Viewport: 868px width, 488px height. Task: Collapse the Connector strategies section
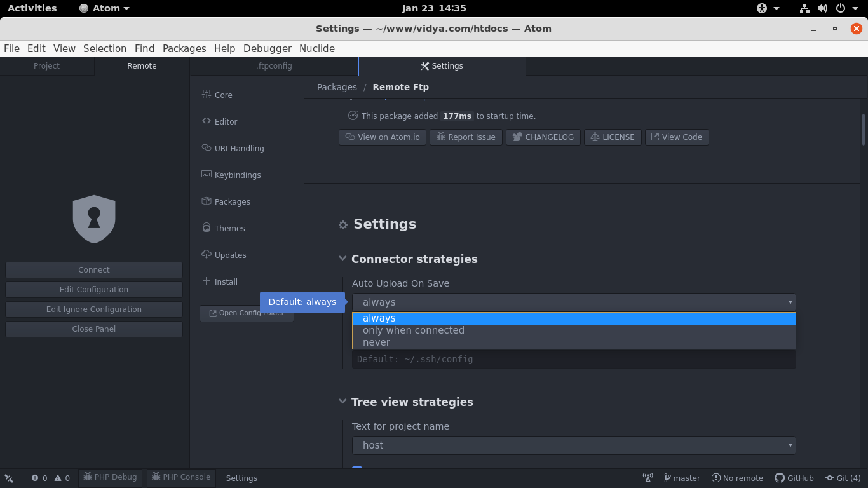tap(342, 259)
